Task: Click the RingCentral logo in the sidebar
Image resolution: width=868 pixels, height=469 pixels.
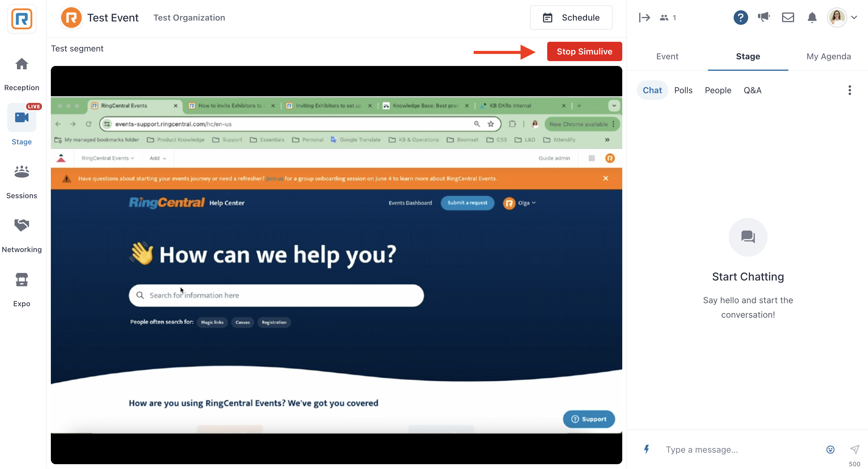Action: tap(21, 18)
